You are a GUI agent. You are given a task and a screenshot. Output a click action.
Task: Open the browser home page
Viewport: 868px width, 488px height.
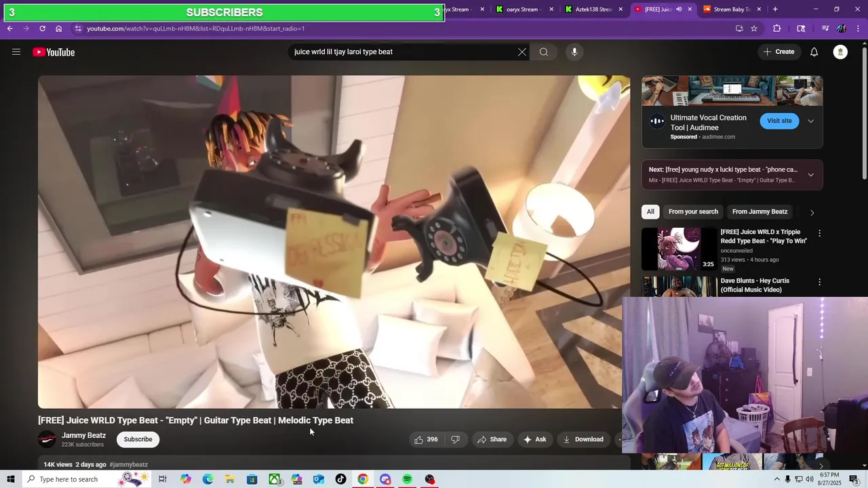[58, 28]
